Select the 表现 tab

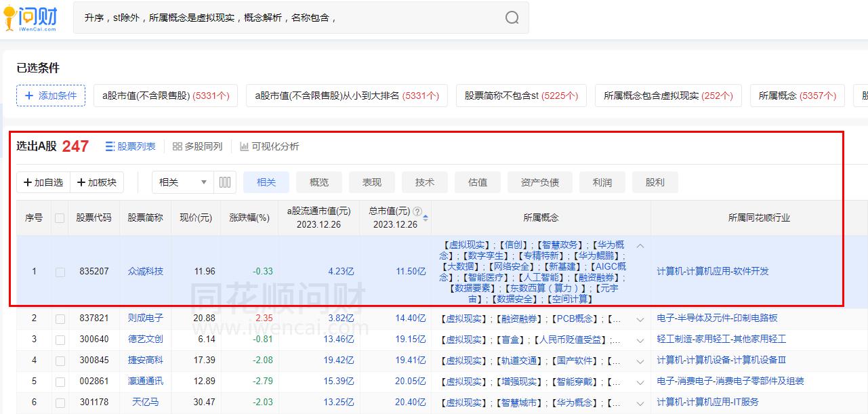pos(372,182)
